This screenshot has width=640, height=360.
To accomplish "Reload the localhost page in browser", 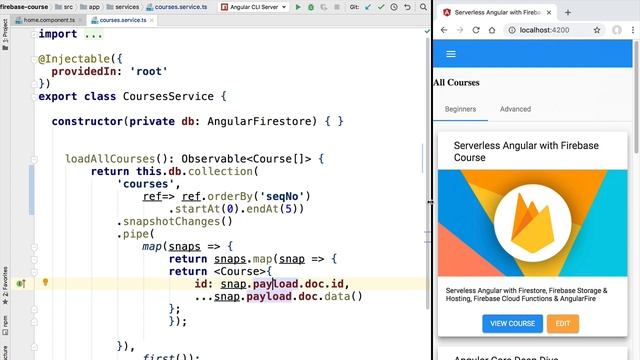I will pyautogui.click(x=476, y=30).
